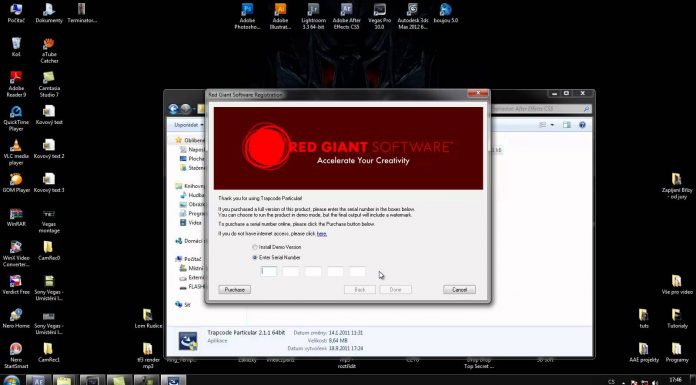Click the Purchase button
Image resolution: width=696 pixels, height=385 pixels.
pos(234,290)
